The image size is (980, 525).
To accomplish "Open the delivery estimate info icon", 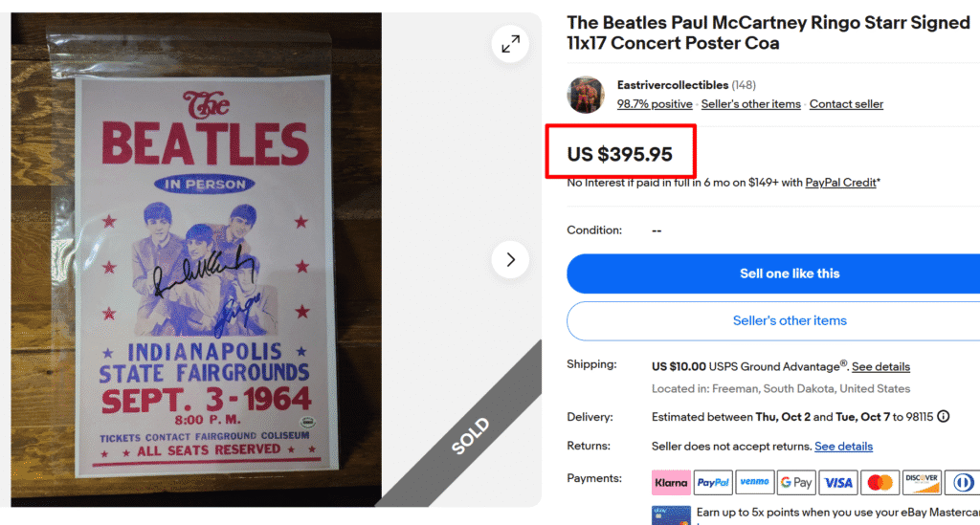I will pyautogui.click(x=944, y=417).
